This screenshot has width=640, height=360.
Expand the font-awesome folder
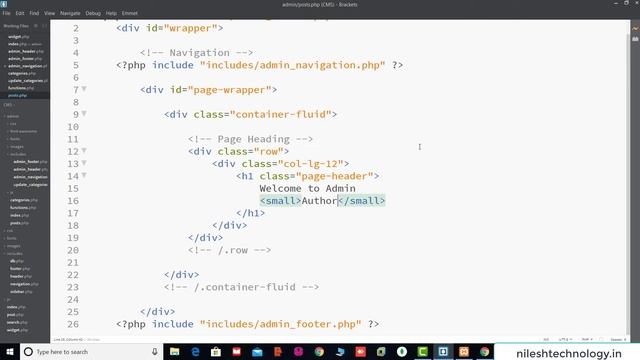[22, 131]
